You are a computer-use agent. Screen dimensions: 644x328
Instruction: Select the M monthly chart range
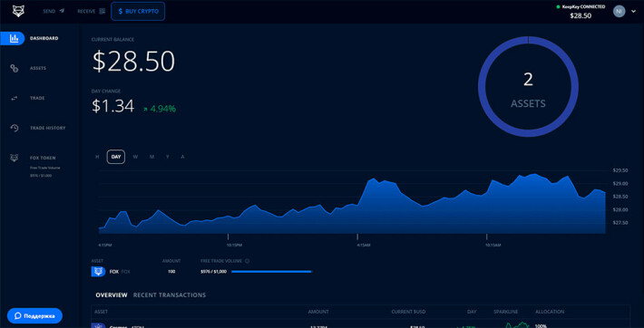pyautogui.click(x=151, y=157)
